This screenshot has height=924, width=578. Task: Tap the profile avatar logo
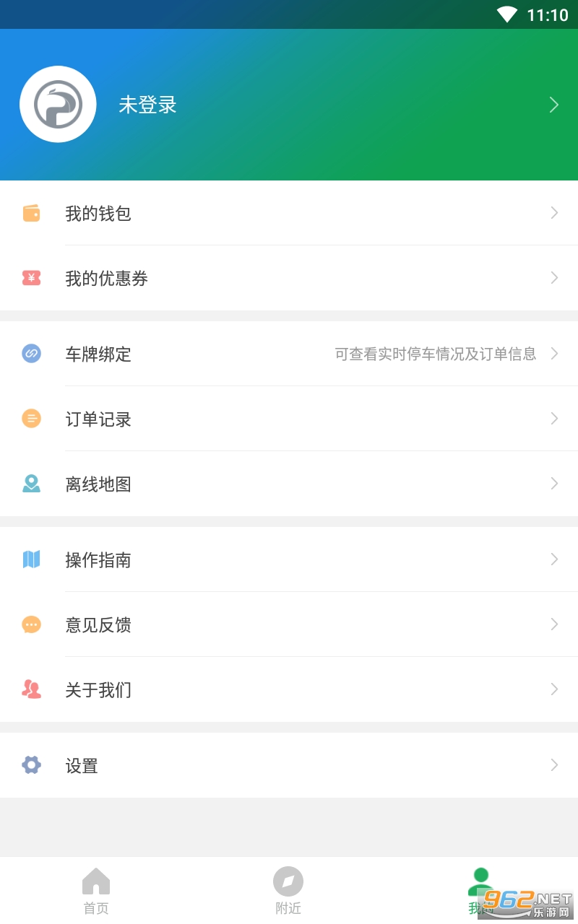58,105
